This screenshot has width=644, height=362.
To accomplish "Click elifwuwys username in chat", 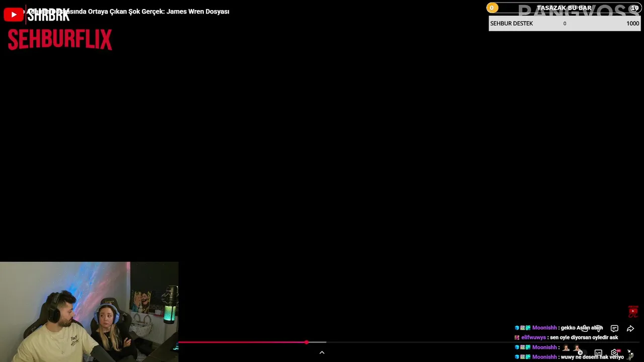I will (533, 337).
